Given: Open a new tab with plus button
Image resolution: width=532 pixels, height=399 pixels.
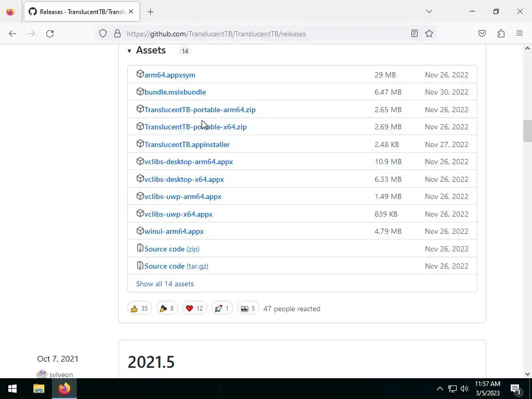Looking at the screenshot, I should [x=151, y=12].
